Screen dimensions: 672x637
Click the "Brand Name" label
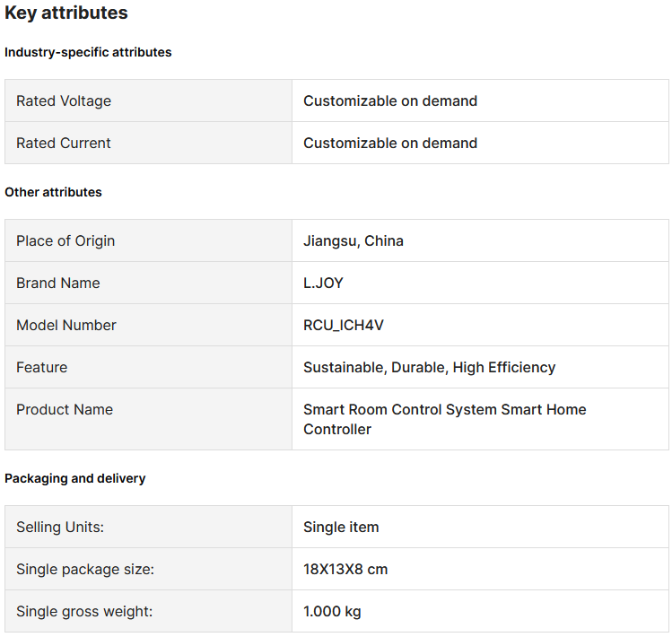point(57,283)
